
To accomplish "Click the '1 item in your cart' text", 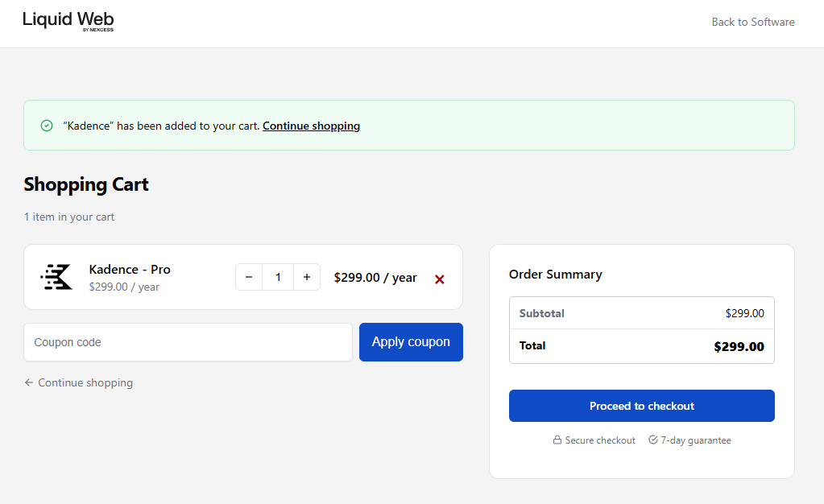I will 68,217.
